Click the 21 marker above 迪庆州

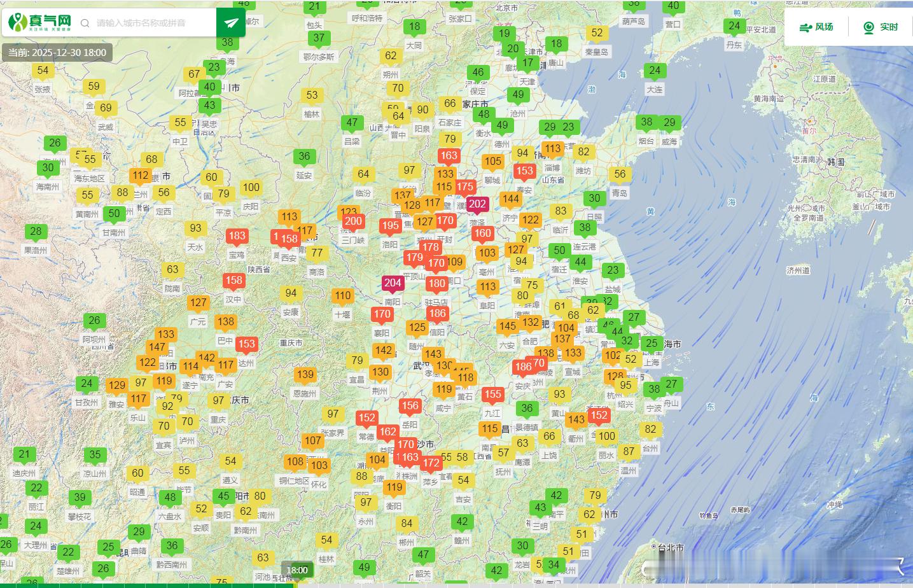(x=24, y=454)
